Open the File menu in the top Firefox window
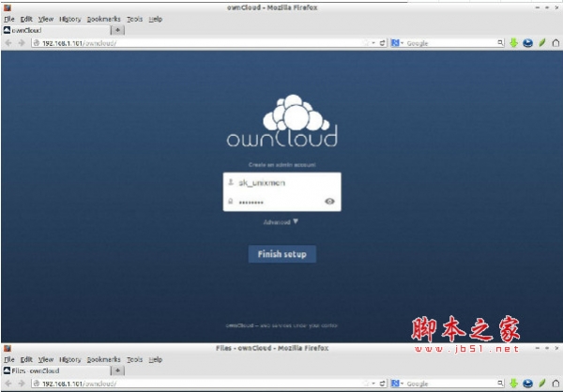 click(9, 19)
